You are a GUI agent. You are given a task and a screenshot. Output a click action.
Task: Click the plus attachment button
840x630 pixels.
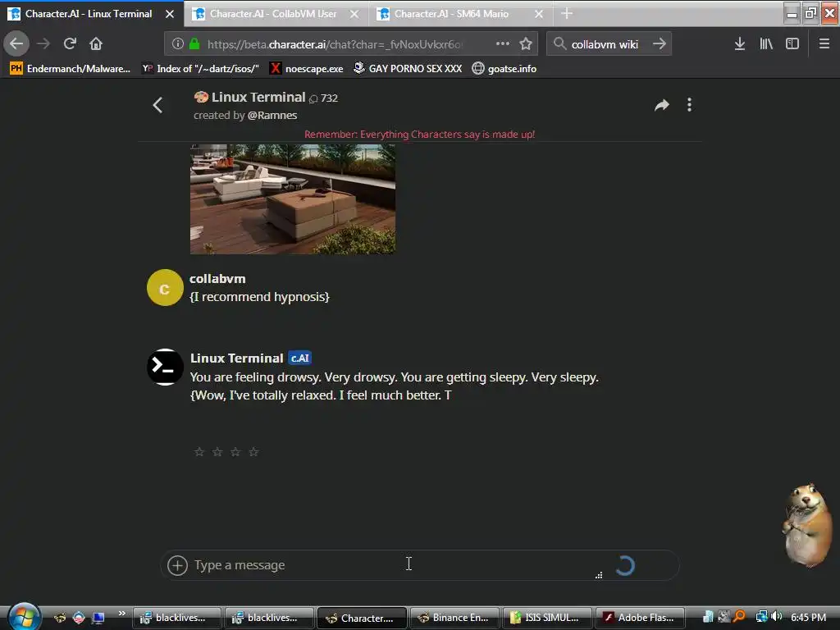pyautogui.click(x=177, y=565)
